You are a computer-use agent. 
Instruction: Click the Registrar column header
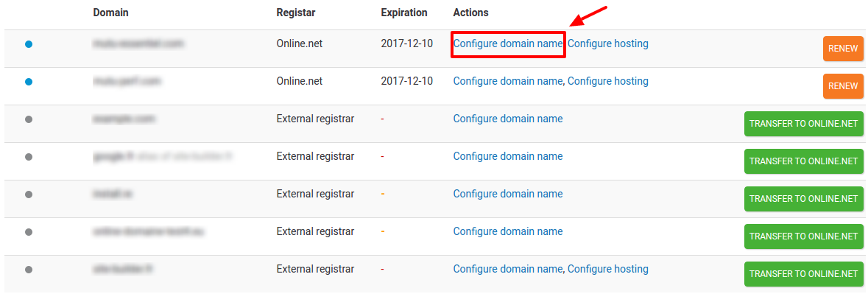[x=296, y=13]
